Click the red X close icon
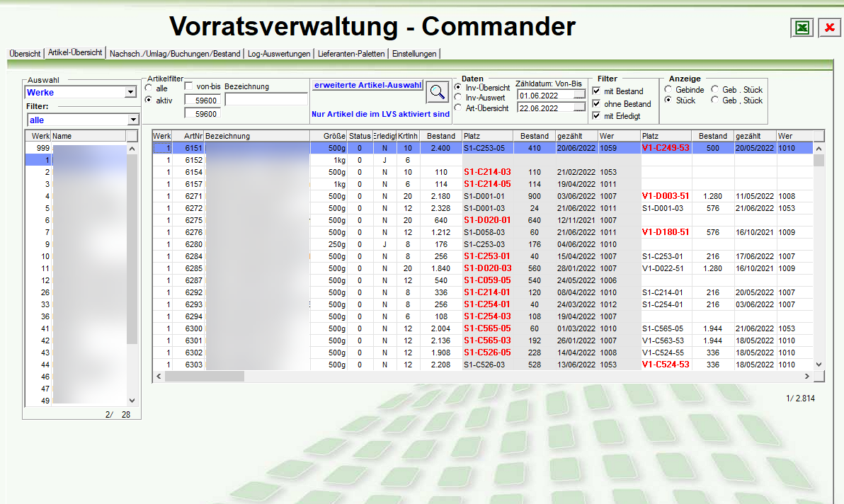Screen dimensions: 844x504 [829, 28]
